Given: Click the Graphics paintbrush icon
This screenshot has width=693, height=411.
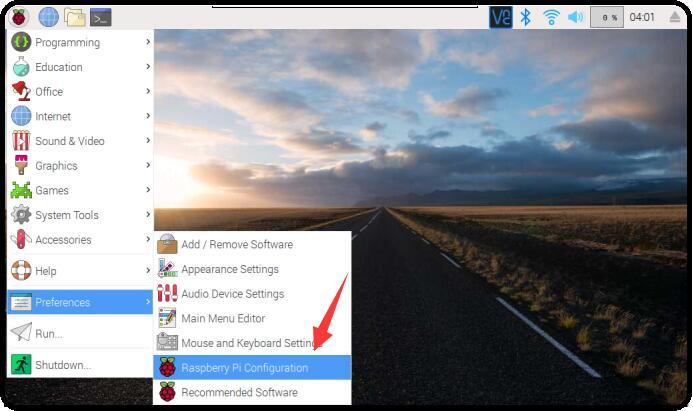Looking at the screenshot, I should pyautogui.click(x=21, y=165).
